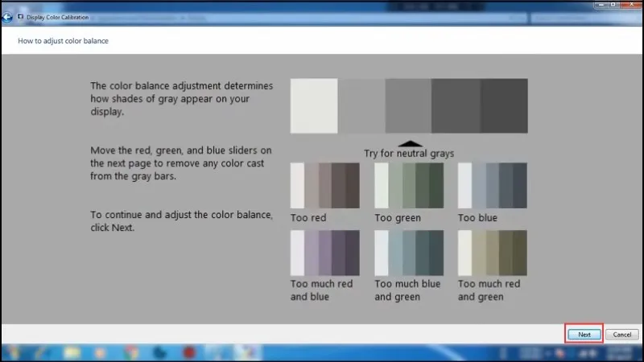Launch Chrome from the taskbar
The image size is (644, 362).
(129, 352)
